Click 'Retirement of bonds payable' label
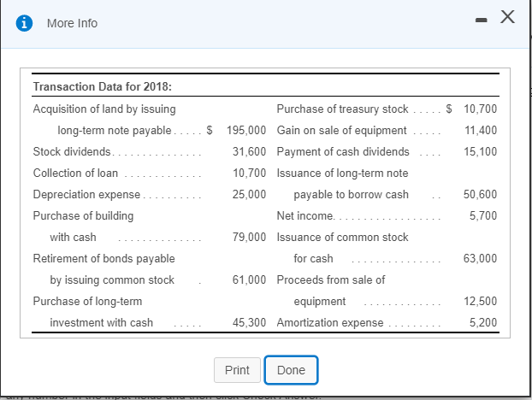 [x=103, y=259]
